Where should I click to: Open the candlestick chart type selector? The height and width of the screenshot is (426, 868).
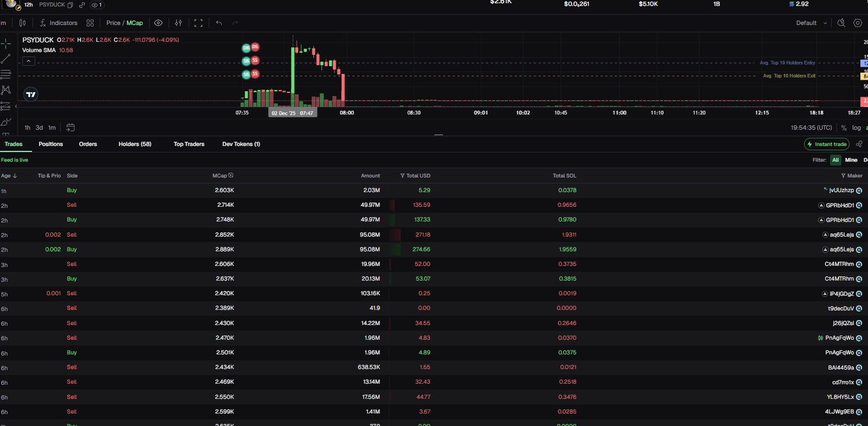pos(22,23)
